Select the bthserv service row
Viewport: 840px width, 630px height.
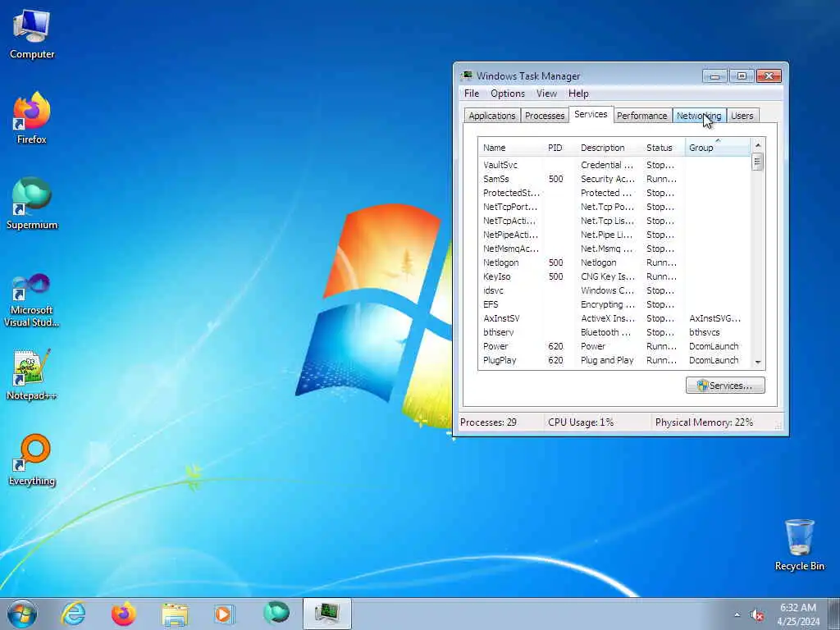pyautogui.click(x=614, y=332)
